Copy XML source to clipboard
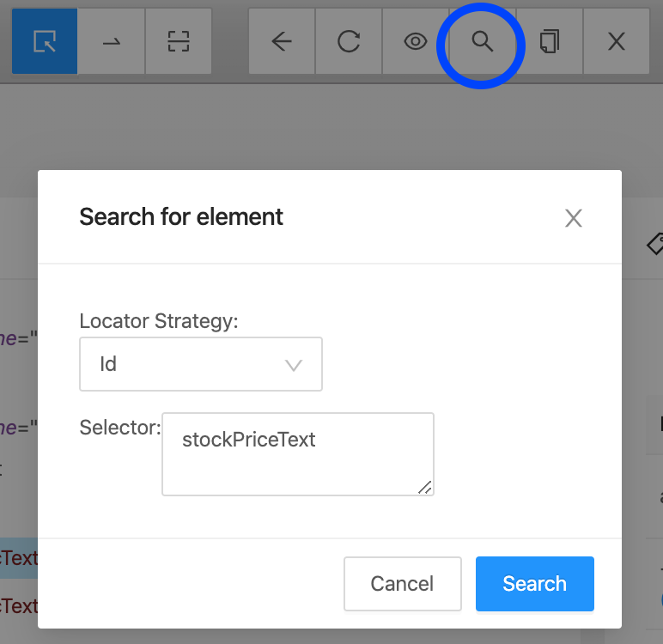The height and width of the screenshot is (644, 663). (x=550, y=41)
